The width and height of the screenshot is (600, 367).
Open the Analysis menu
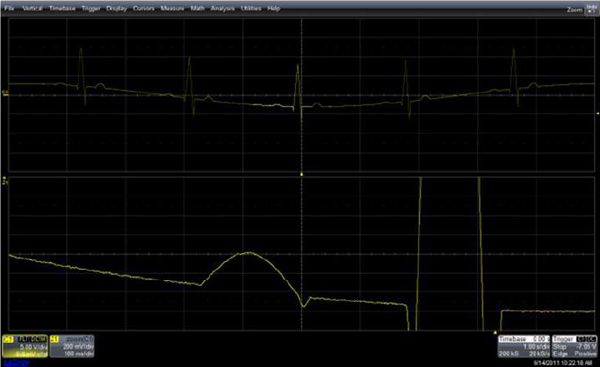pos(222,8)
